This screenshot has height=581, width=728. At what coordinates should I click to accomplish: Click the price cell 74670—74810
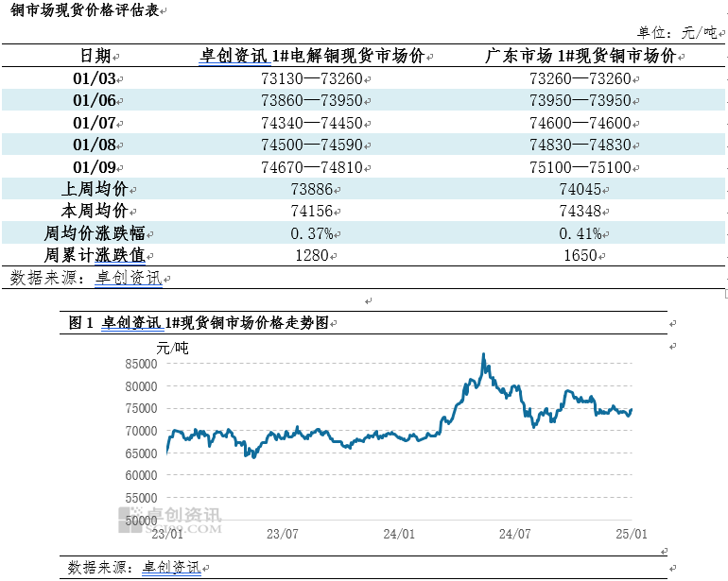(x=311, y=166)
